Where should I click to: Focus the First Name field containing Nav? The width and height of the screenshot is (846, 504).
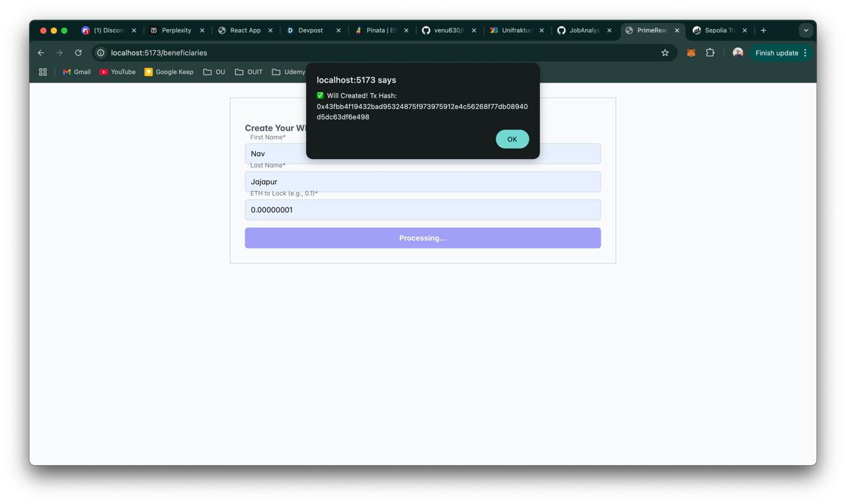click(423, 154)
